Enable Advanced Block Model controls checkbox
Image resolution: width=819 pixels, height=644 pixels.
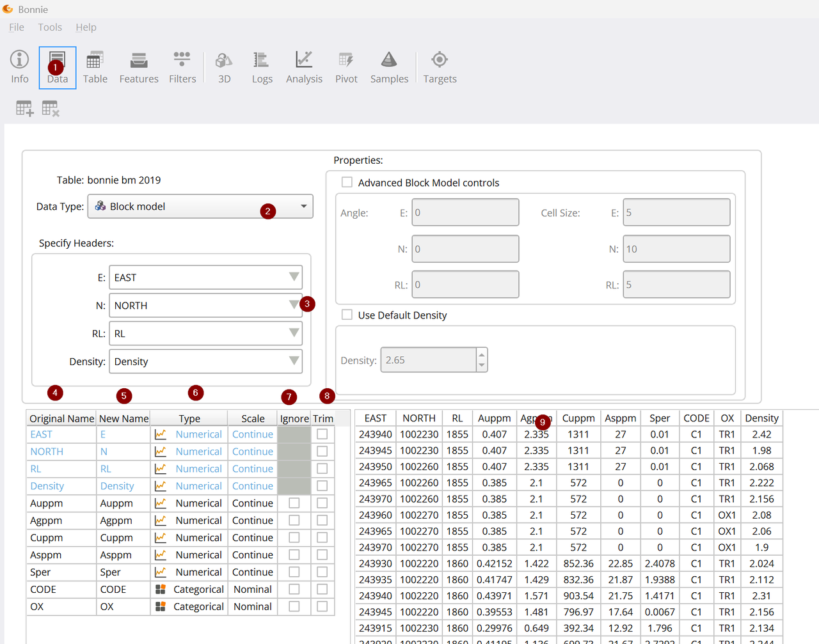[347, 182]
